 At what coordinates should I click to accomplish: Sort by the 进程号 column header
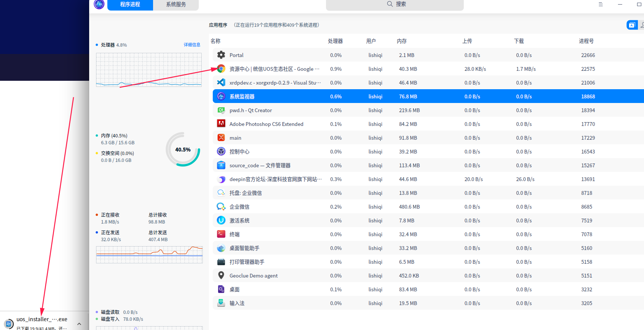(586, 41)
